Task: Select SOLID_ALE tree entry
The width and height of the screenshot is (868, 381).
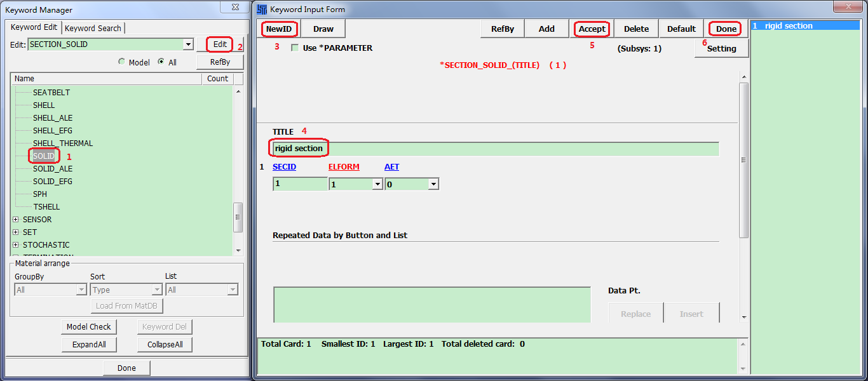Action: (53, 169)
